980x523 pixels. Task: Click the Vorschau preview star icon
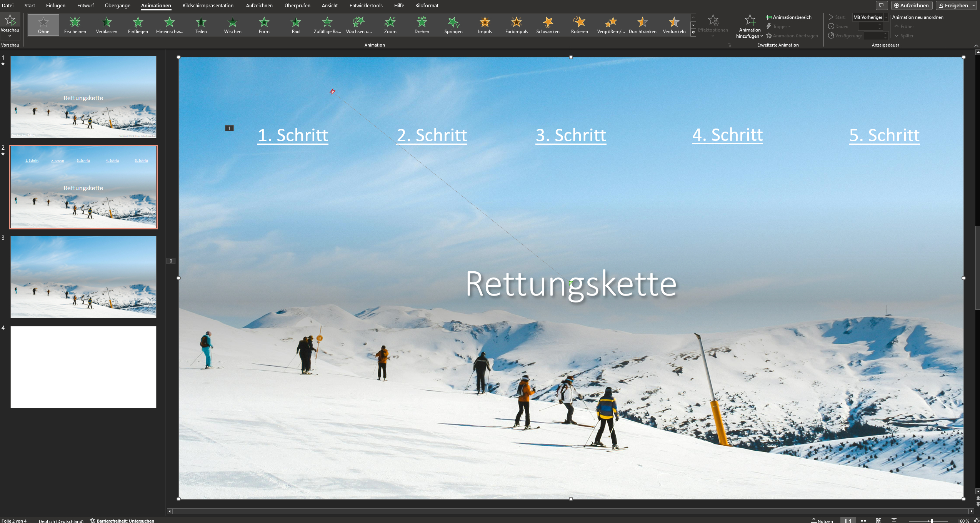tap(10, 20)
